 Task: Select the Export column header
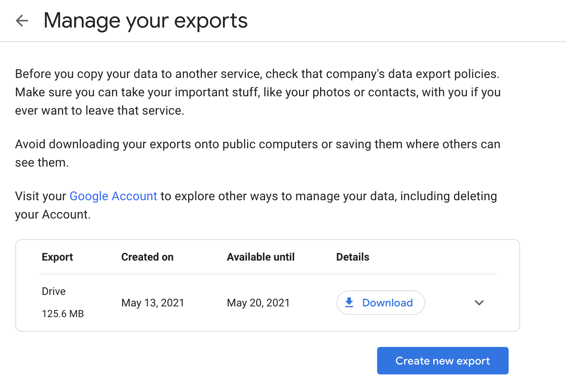coord(57,257)
